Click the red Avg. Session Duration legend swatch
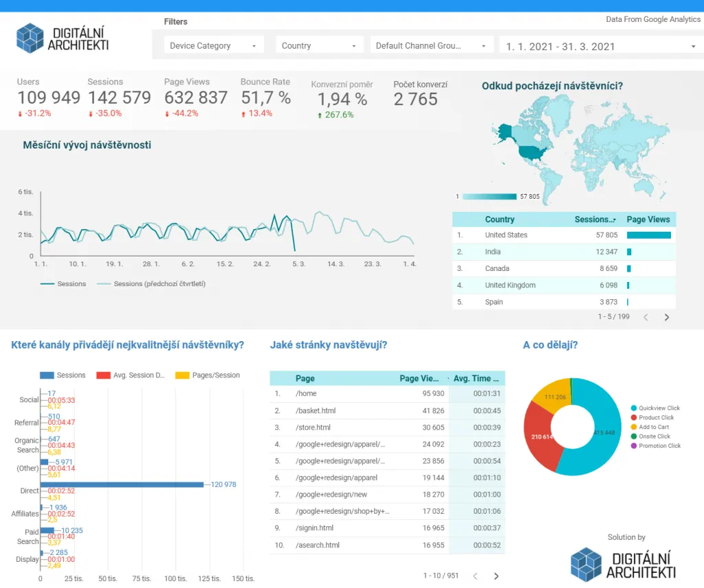Viewport: 704px width, 588px height. [x=103, y=375]
